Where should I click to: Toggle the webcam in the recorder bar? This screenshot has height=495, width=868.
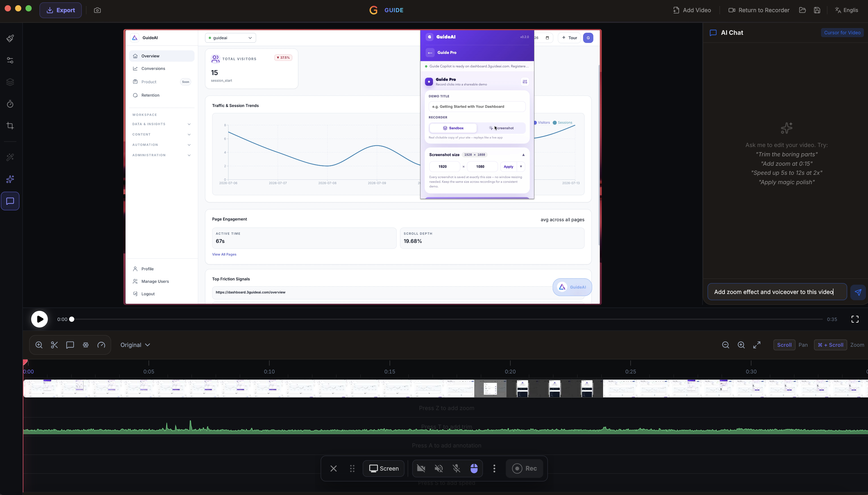pos(421,469)
